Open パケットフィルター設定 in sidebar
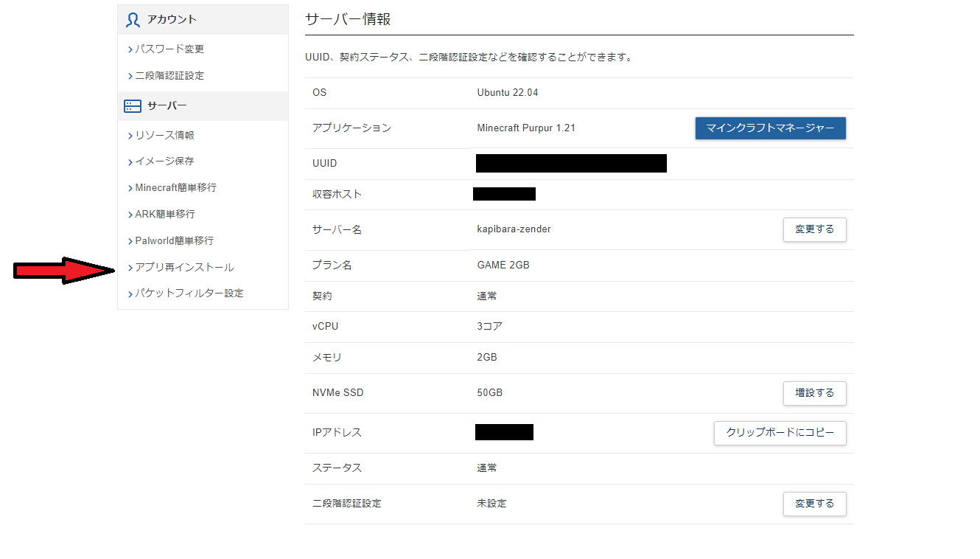The height and width of the screenshot is (559, 980). (189, 294)
